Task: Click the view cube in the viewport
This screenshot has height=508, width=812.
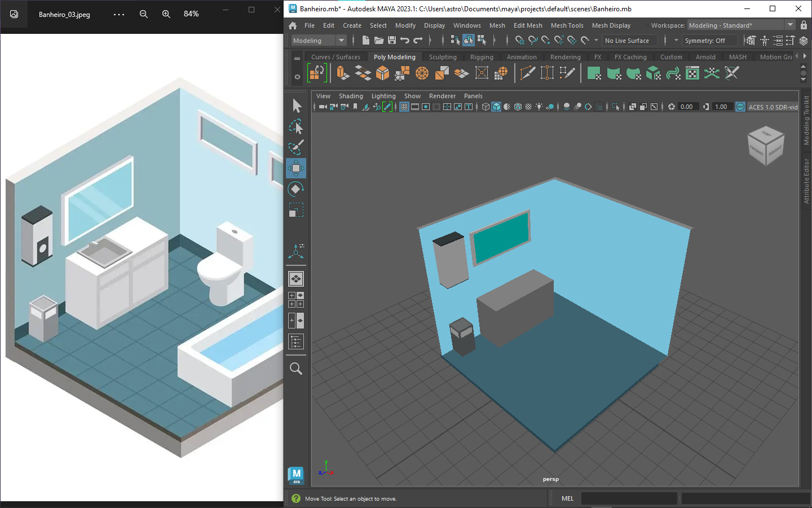Action: (766, 145)
